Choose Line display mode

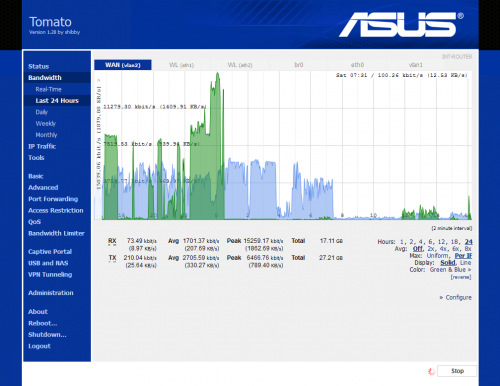click(x=466, y=263)
